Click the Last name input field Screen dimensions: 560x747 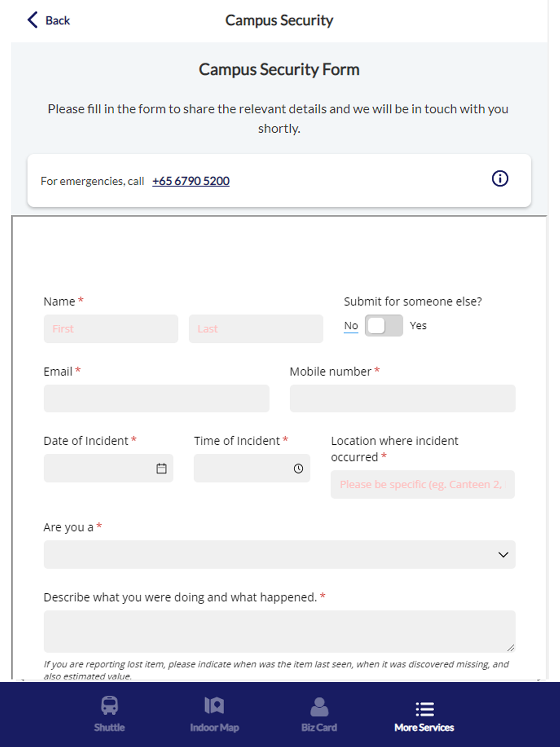(256, 329)
